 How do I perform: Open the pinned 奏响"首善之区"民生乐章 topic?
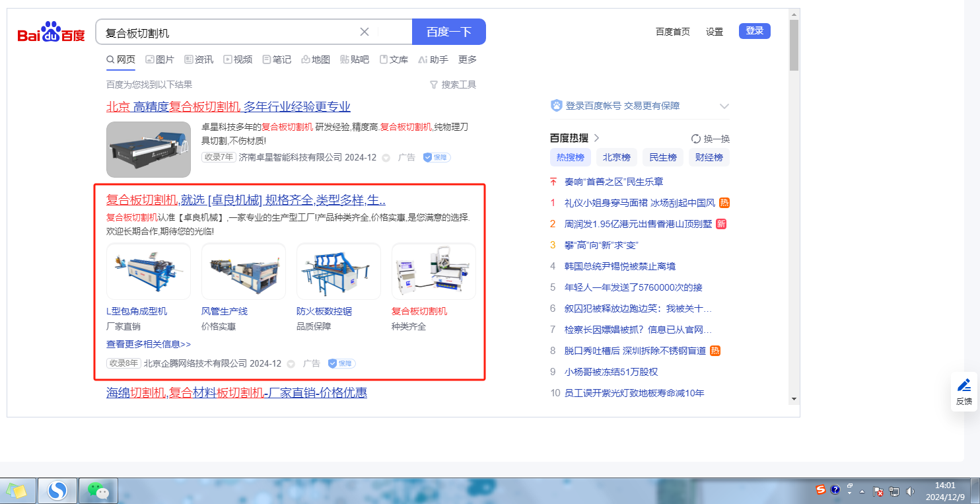pyautogui.click(x=614, y=182)
